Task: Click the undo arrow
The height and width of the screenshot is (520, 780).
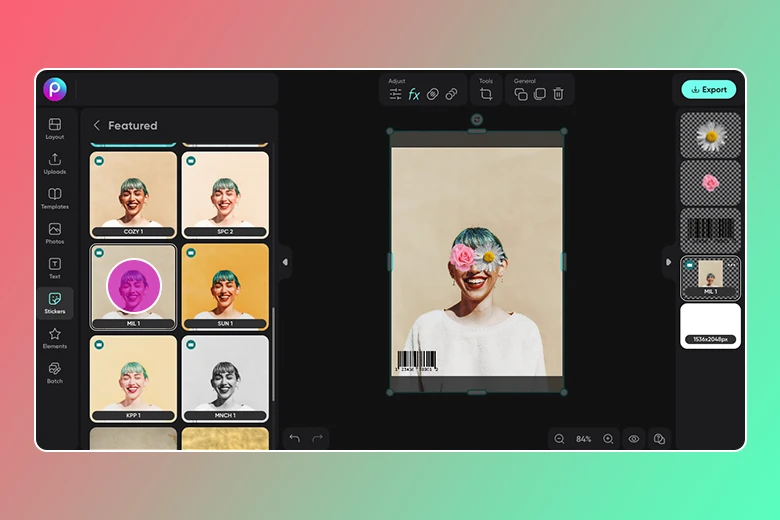Action: coord(294,439)
